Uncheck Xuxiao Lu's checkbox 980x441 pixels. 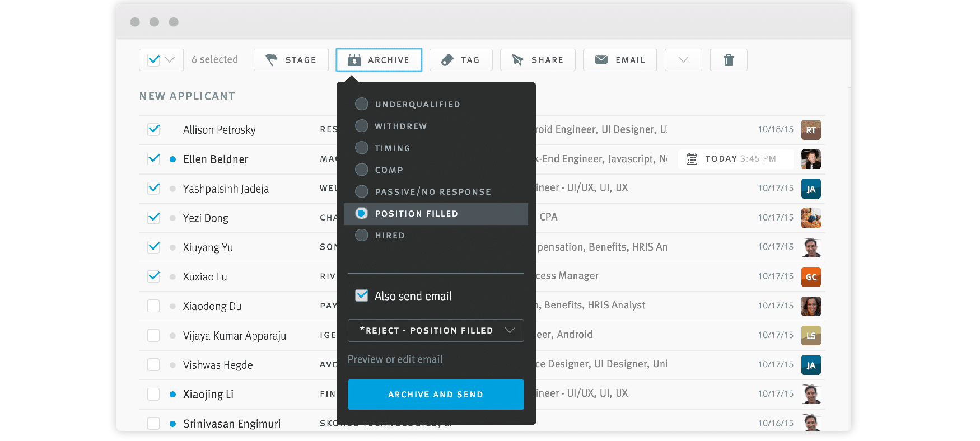click(x=153, y=276)
